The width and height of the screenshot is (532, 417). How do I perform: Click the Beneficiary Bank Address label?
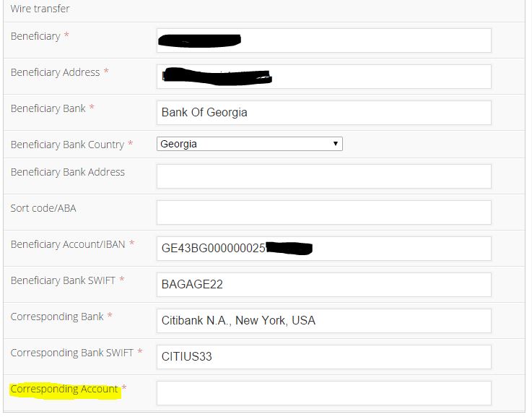click(67, 172)
